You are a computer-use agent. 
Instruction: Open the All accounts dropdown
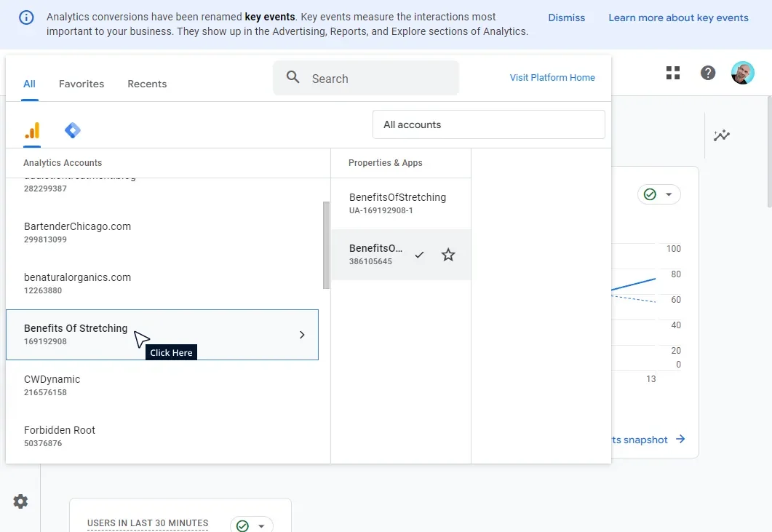point(488,124)
